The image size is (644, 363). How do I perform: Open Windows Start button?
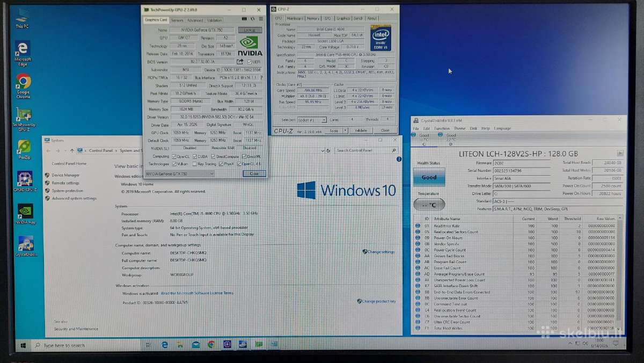click(23, 345)
